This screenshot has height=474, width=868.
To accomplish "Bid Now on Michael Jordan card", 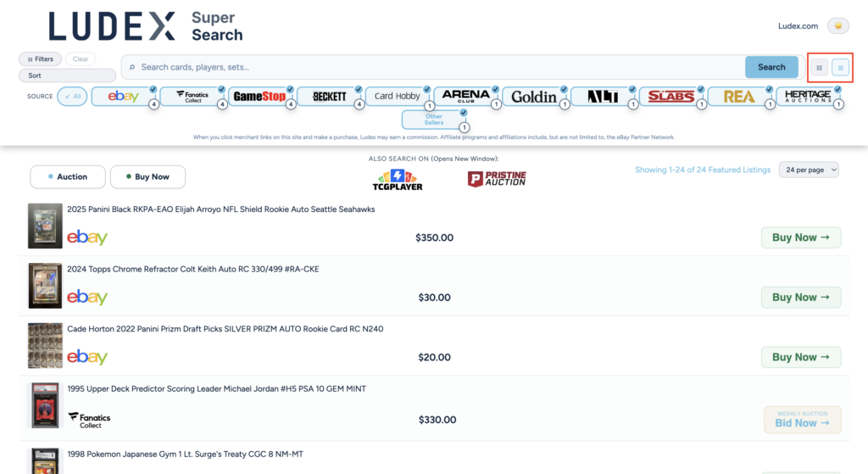I will click(802, 420).
